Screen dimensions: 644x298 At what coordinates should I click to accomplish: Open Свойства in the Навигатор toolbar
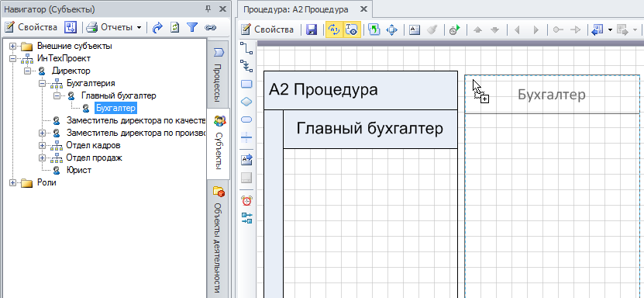point(31,27)
